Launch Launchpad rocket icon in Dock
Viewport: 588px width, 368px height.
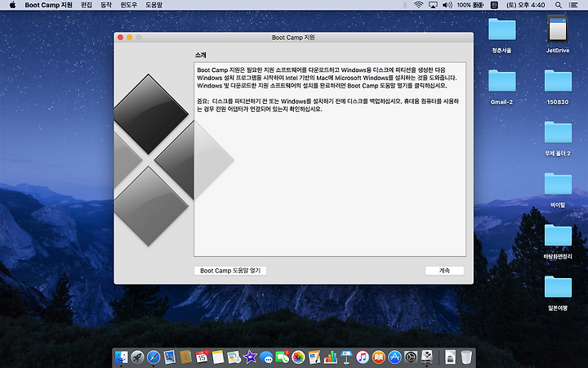(x=137, y=357)
